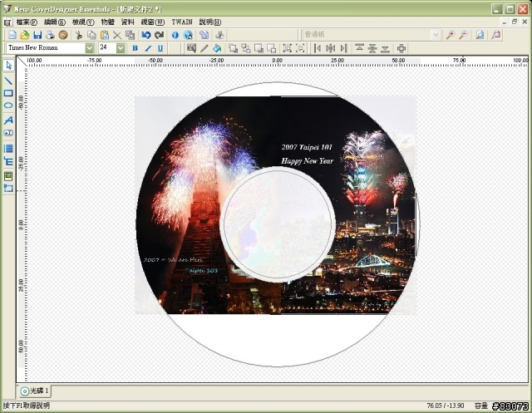This screenshot has width=532, height=413.
Task: Open an existing file with the folder icon
Action: pyautogui.click(x=25, y=35)
